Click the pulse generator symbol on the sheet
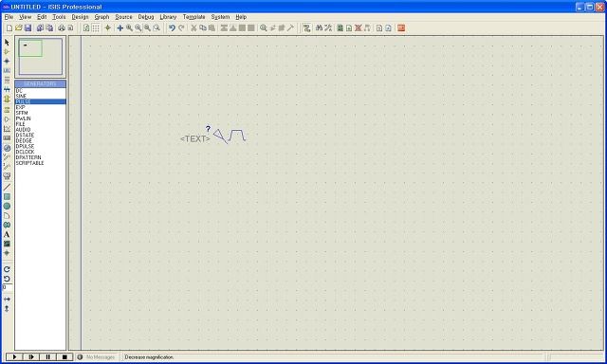607x364 pixels. tap(230, 136)
